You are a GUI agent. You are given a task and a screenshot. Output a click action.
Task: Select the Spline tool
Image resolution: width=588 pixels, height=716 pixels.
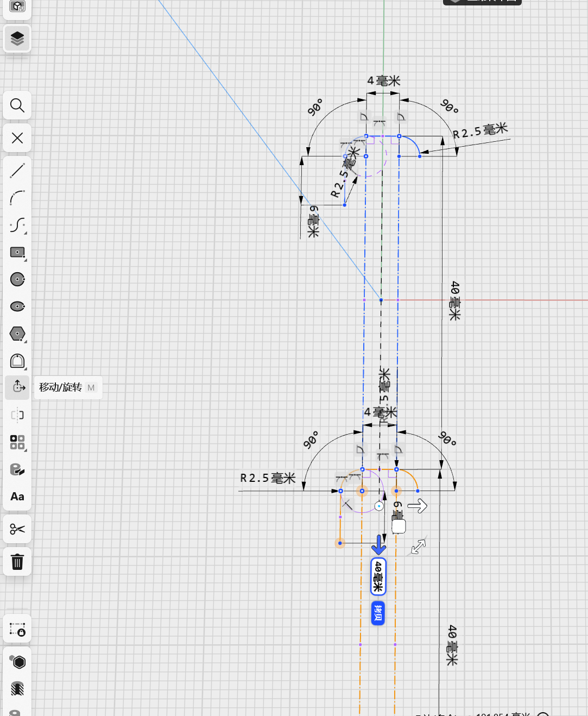(x=17, y=225)
